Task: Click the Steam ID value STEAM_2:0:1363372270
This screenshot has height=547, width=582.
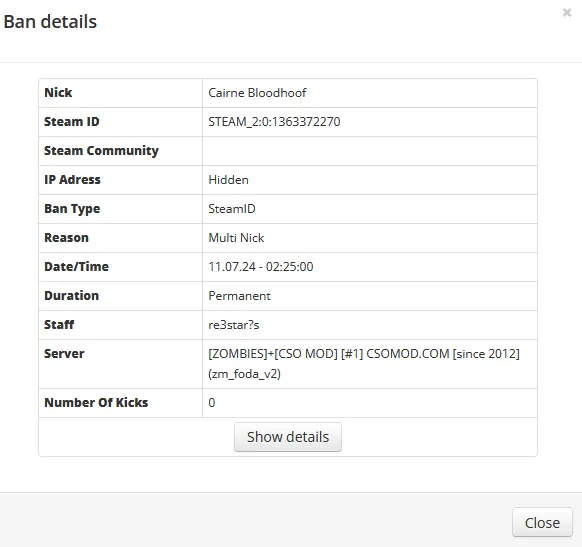Action: [x=274, y=122]
